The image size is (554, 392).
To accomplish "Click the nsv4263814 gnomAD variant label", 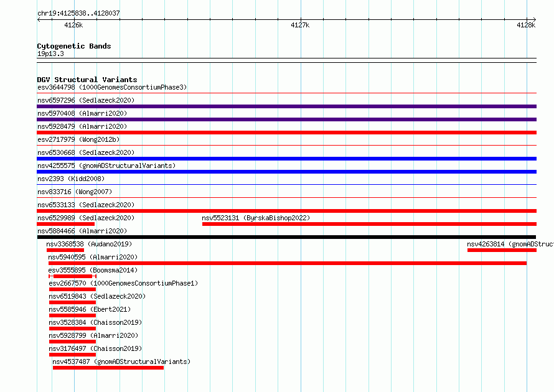I will 510,244.
